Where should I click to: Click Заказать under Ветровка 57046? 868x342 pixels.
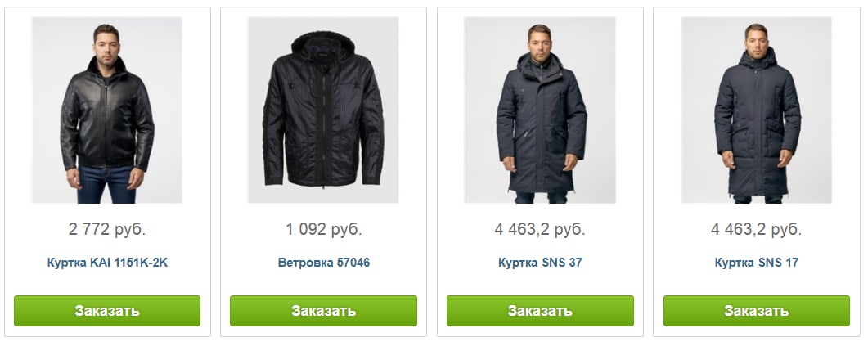tap(323, 310)
